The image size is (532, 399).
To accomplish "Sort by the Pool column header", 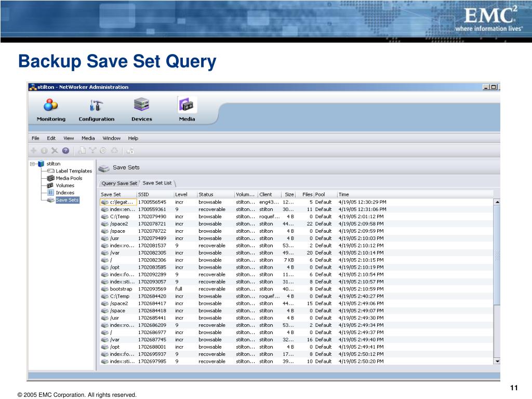I will click(325, 194).
